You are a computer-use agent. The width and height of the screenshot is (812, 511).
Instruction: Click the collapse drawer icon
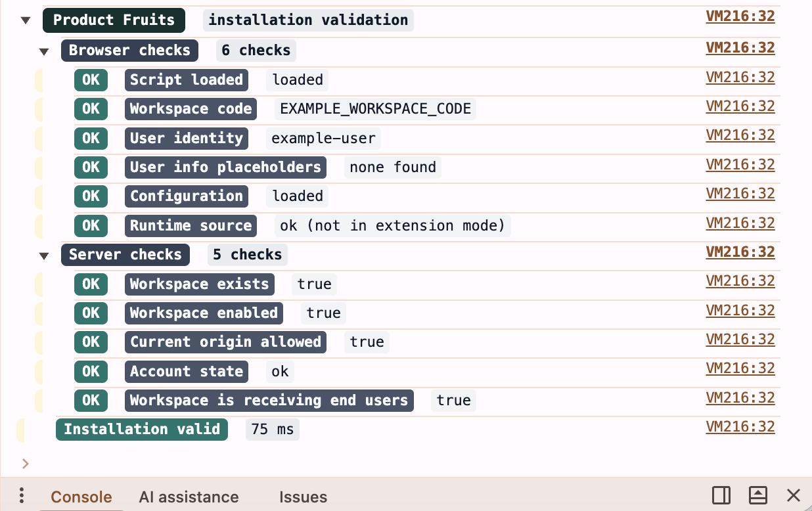point(757,495)
